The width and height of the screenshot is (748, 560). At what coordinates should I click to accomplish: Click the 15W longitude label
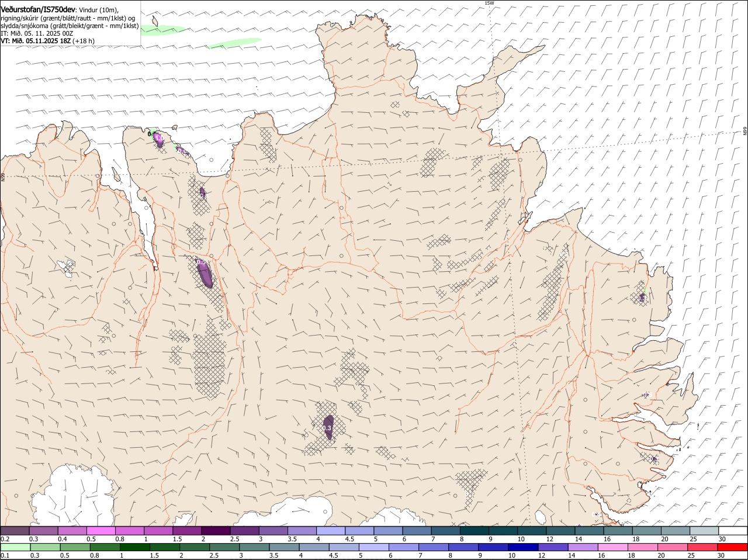click(489, 3)
